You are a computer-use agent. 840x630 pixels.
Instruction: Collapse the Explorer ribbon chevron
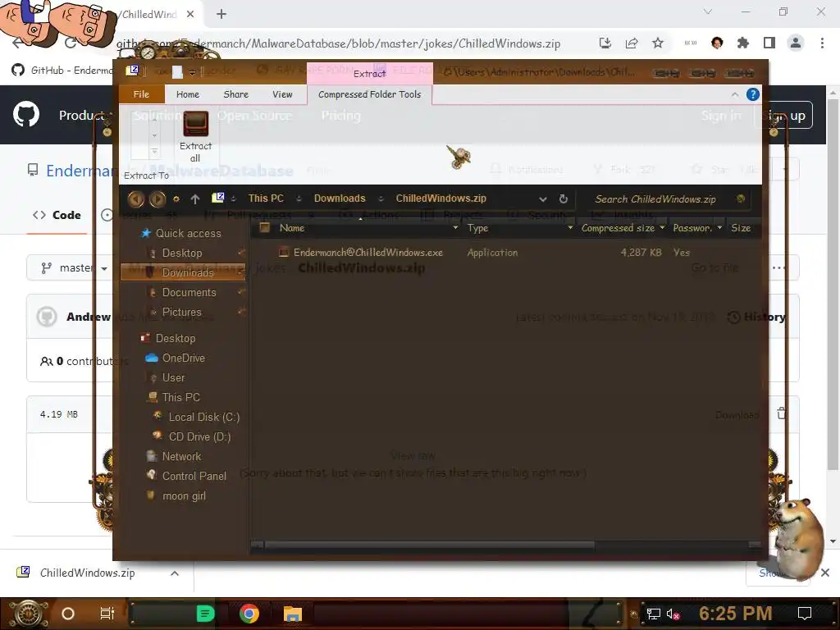click(x=734, y=95)
